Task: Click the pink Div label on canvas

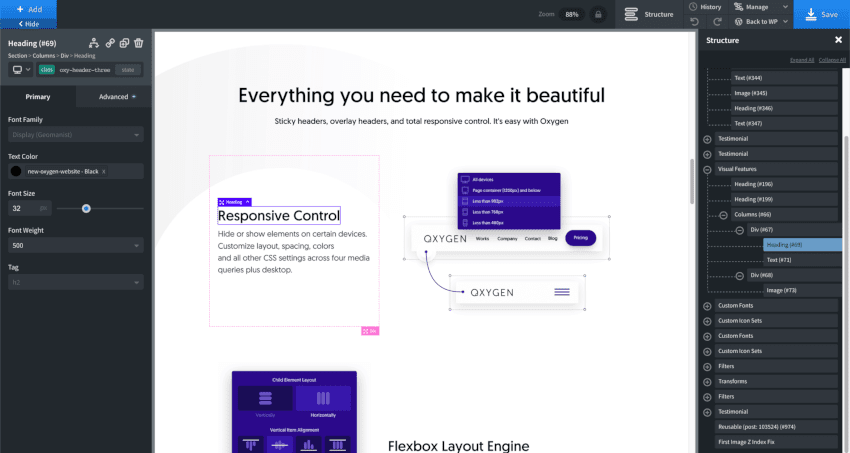Action: click(370, 331)
